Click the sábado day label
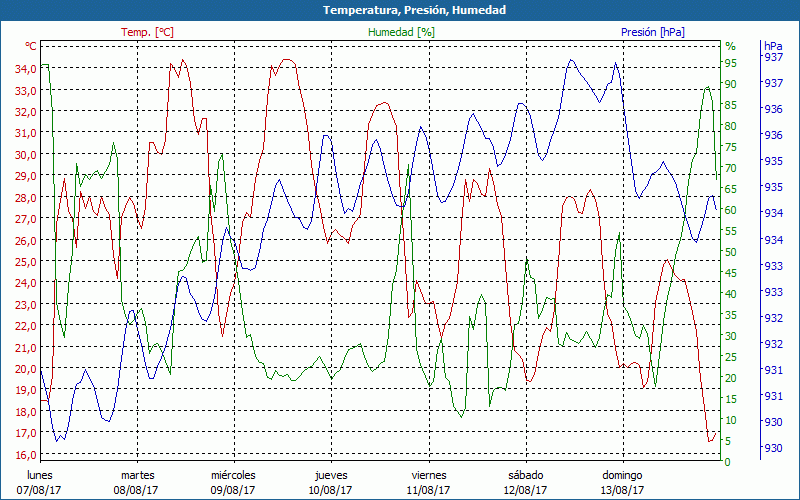 point(525,475)
